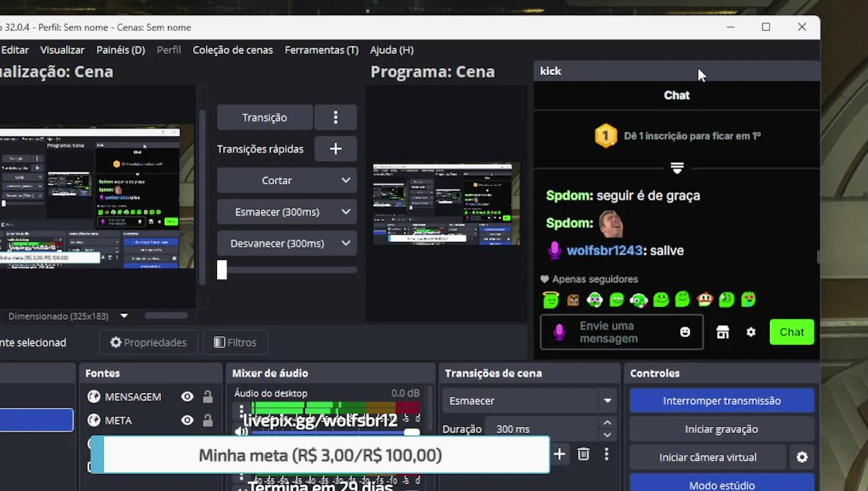Open Kick chat settings gear
Image resolution: width=868 pixels, height=491 pixels.
[x=751, y=332]
